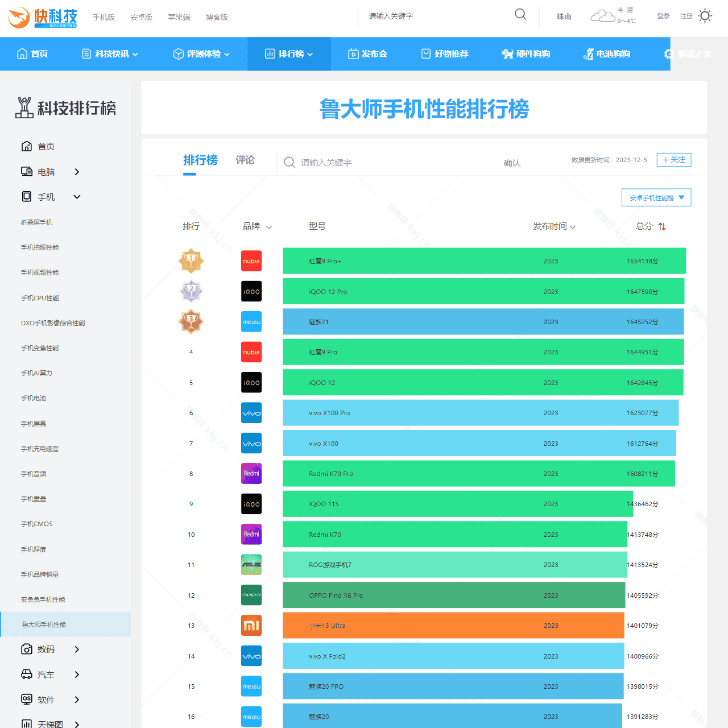The width and height of the screenshot is (728, 728).
Task: Open the 发布时间 sort dropdown
Action: click(573, 226)
